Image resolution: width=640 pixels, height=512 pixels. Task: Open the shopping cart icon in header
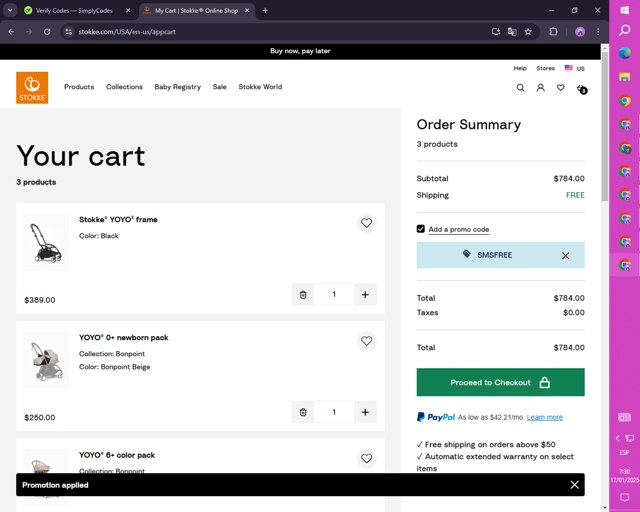(x=582, y=89)
